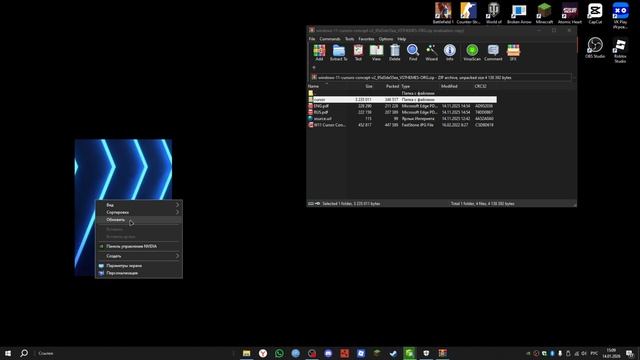The height and width of the screenshot is (360, 640).
Task: Select the VK Play desktop icon
Action: point(620,15)
